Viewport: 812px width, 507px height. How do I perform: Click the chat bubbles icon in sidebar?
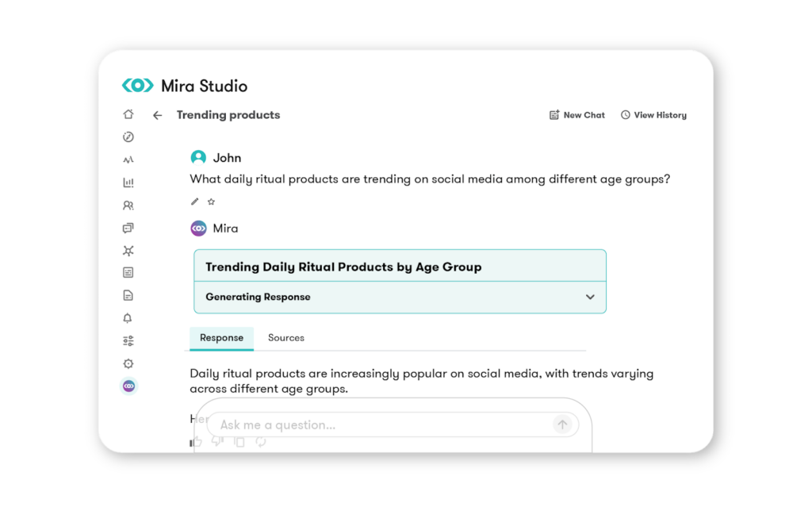coord(128,229)
